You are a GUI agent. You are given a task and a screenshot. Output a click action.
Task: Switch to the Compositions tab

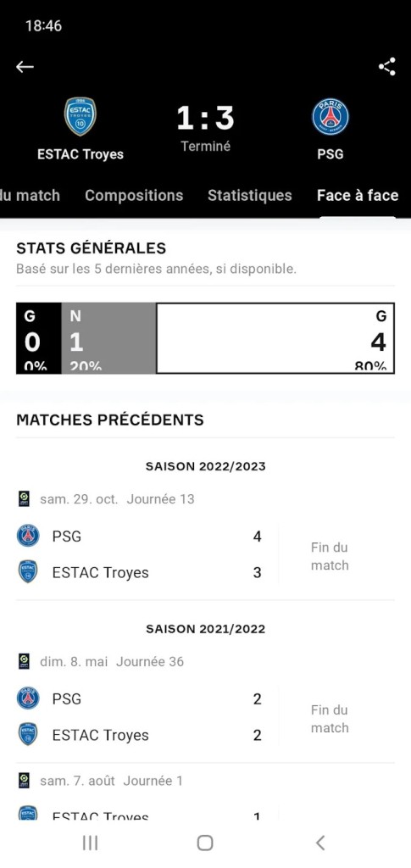point(134,196)
